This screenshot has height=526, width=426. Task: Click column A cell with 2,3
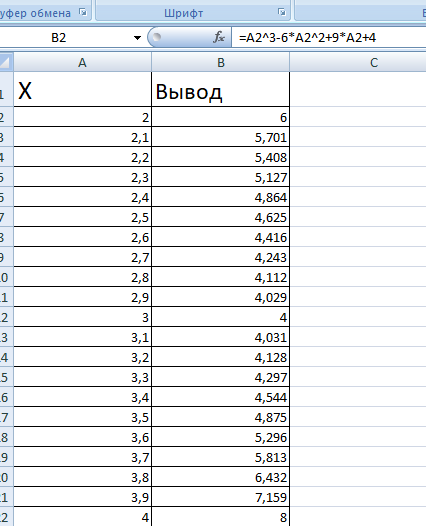click(x=83, y=177)
